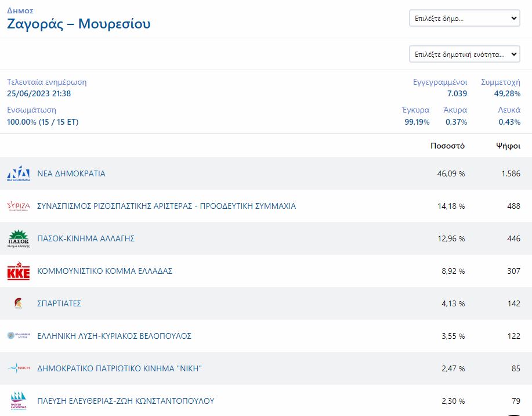This screenshot has height=416, width=532.
Task: Select the ΣΠΑΡΤΙΑΤΕΣ party name
Action: click(59, 303)
